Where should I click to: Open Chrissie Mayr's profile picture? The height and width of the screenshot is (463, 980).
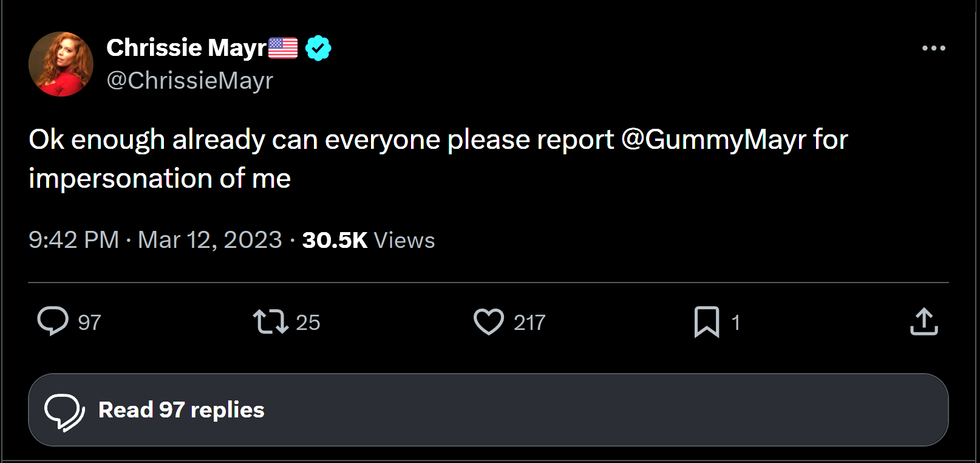[61, 64]
